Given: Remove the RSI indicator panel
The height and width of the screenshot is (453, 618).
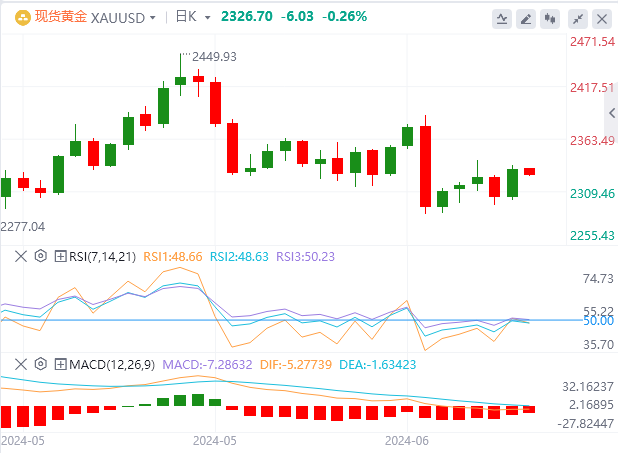Looking at the screenshot, I should tap(21, 256).
